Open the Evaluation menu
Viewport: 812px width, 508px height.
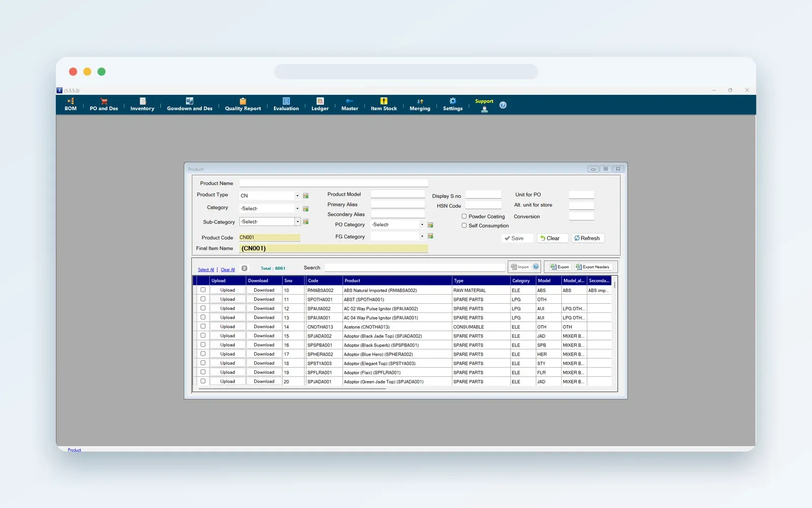[286, 105]
